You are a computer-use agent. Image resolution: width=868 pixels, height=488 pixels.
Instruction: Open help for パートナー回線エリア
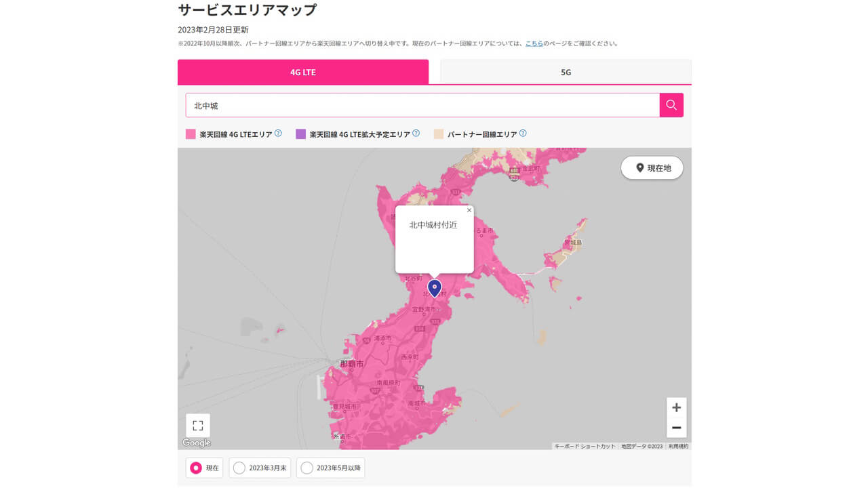point(522,133)
